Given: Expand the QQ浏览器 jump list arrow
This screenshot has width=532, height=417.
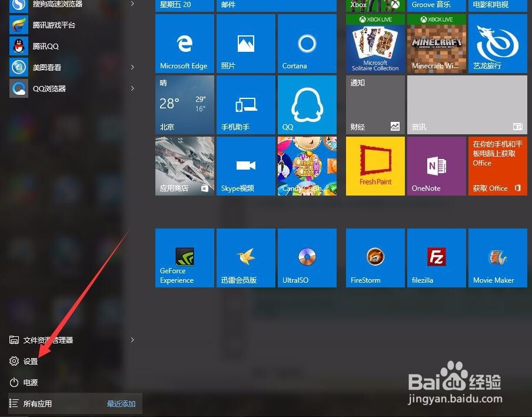Looking at the screenshot, I should 132,88.
